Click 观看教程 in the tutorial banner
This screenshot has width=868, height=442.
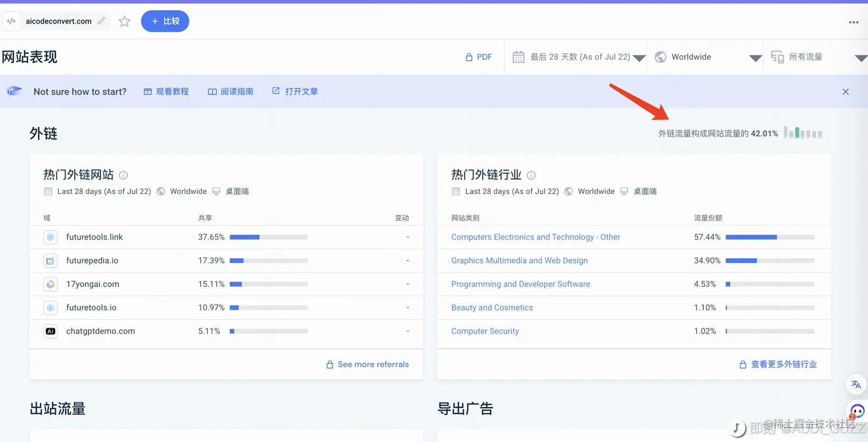[x=166, y=91]
